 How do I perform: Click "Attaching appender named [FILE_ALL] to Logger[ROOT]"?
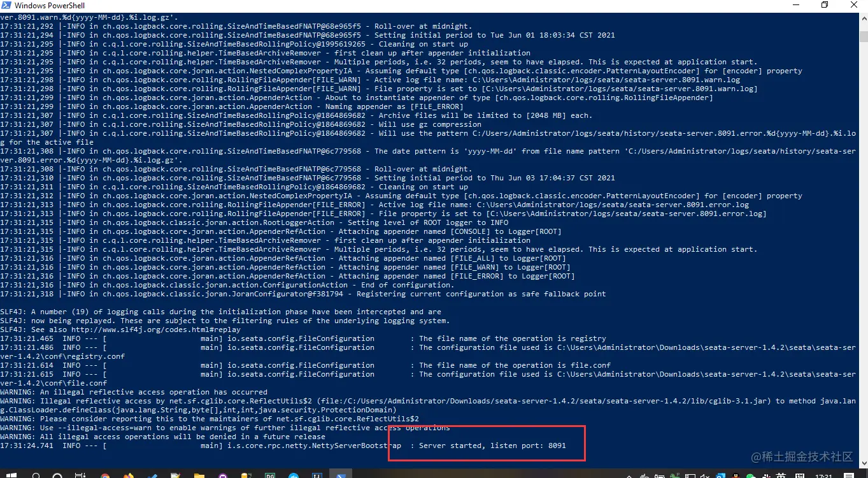click(452, 258)
